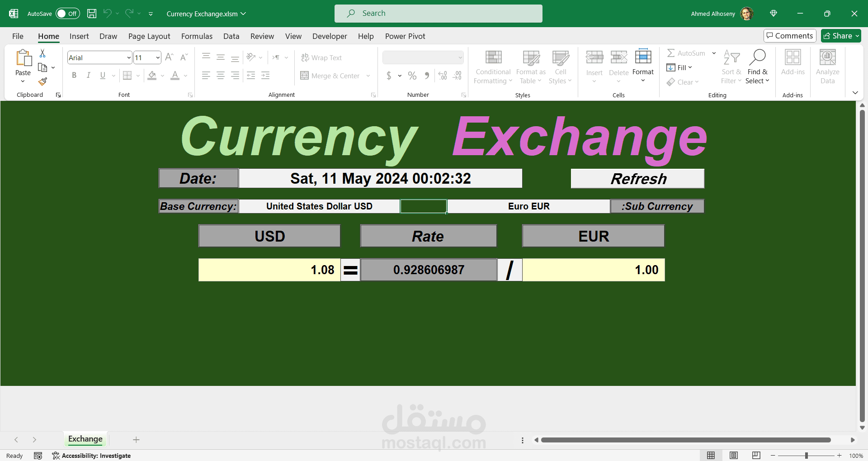This screenshot has height=461, width=868.
Task: Toggle Align Left
Action: tap(206, 76)
